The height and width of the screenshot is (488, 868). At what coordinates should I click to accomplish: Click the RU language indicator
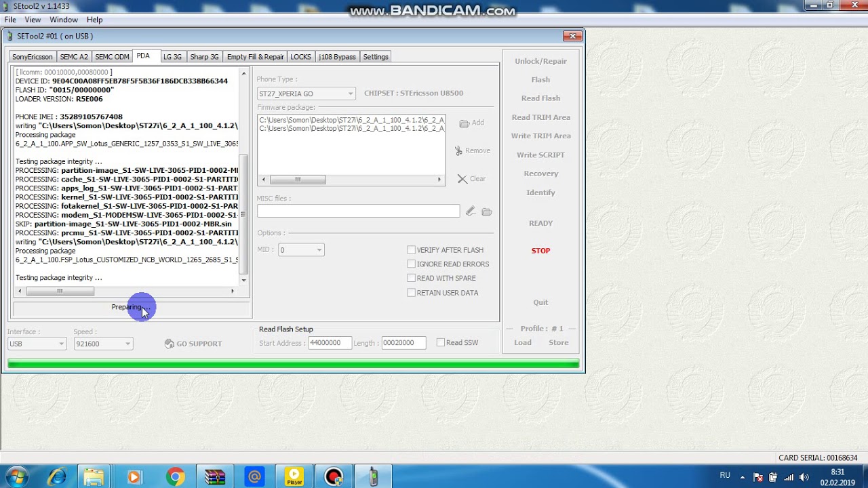[x=725, y=476]
